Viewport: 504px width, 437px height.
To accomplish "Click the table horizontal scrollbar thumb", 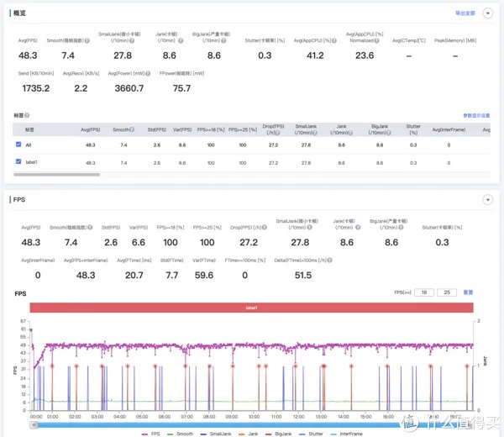I will point(56,175).
